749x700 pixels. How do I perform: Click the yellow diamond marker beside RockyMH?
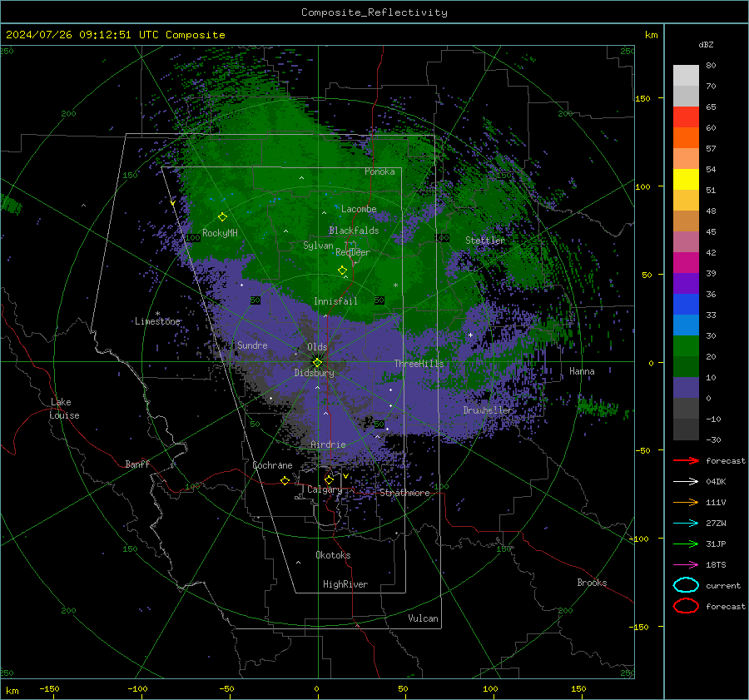(x=222, y=217)
